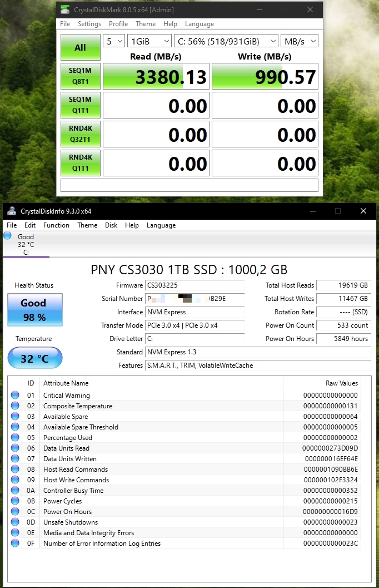Click the Firmware field CS303225
The height and width of the screenshot is (588, 379).
(195, 285)
